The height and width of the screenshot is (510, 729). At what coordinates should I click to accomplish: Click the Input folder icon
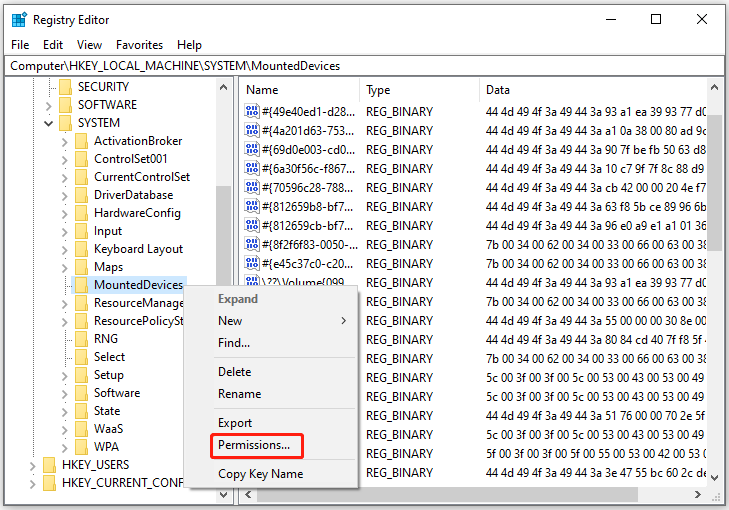pyautogui.click(x=81, y=231)
